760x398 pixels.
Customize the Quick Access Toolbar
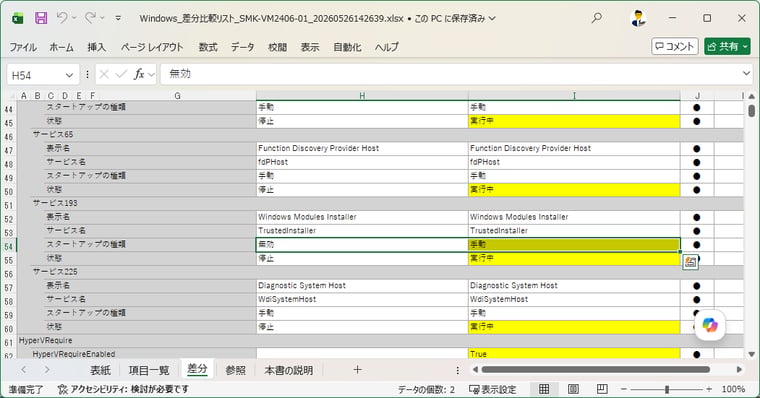(118, 18)
